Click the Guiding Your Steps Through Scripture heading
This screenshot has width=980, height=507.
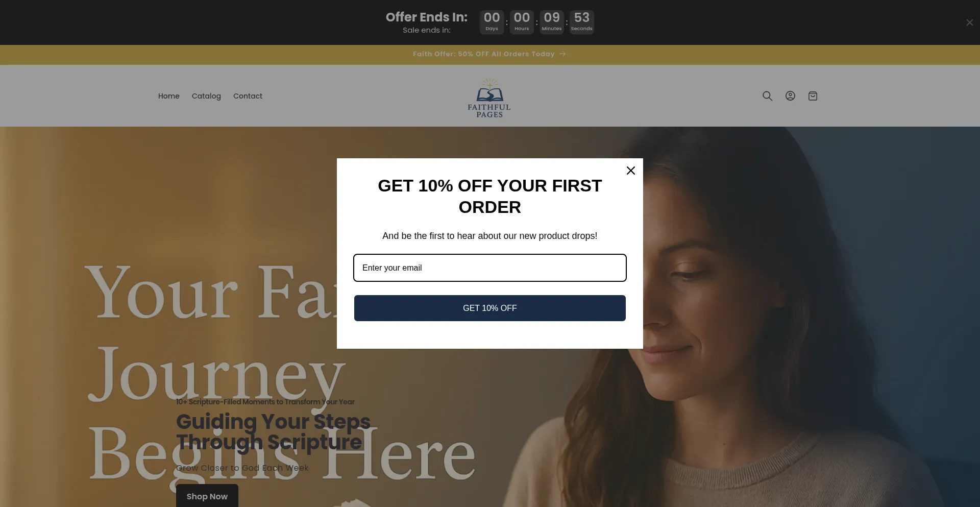click(x=273, y=431)
